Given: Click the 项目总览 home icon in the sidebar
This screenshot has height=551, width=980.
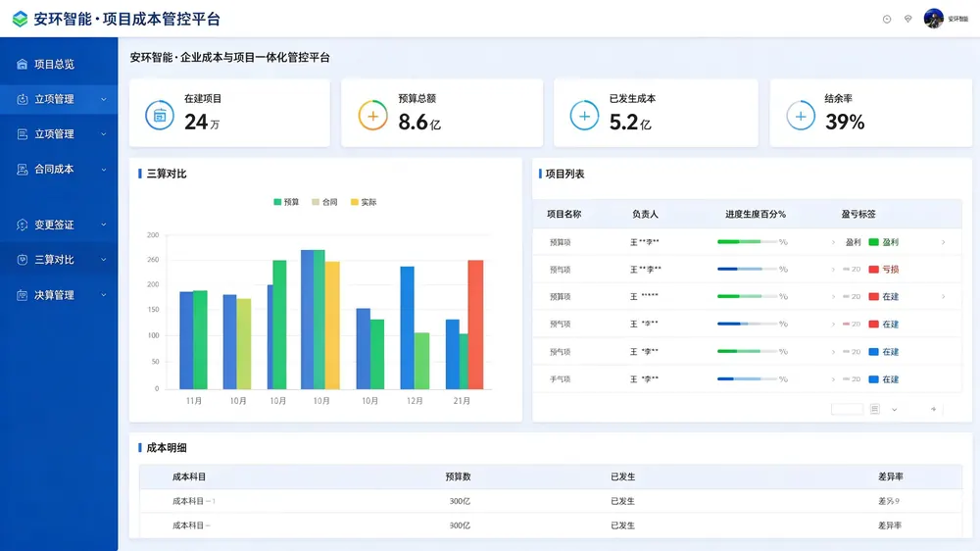Looking at the screenshot, I should (22, 64).
